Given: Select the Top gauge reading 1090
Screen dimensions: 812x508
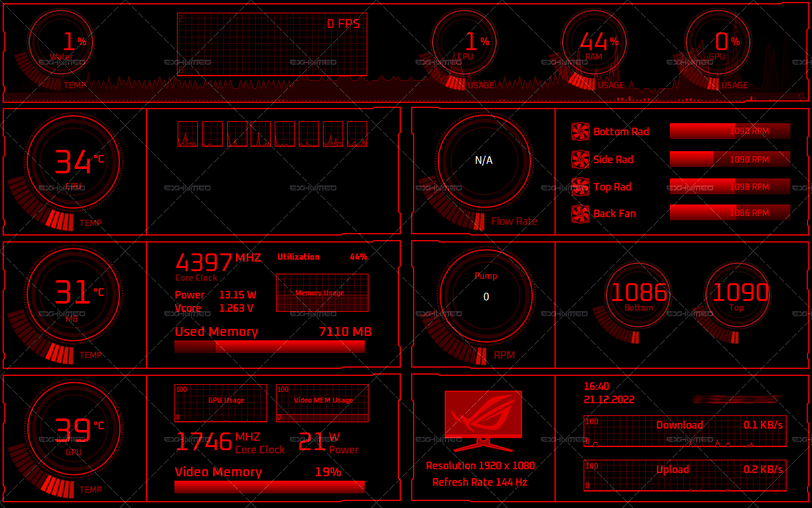Looking at the screenshot, I should click(737, 294).
